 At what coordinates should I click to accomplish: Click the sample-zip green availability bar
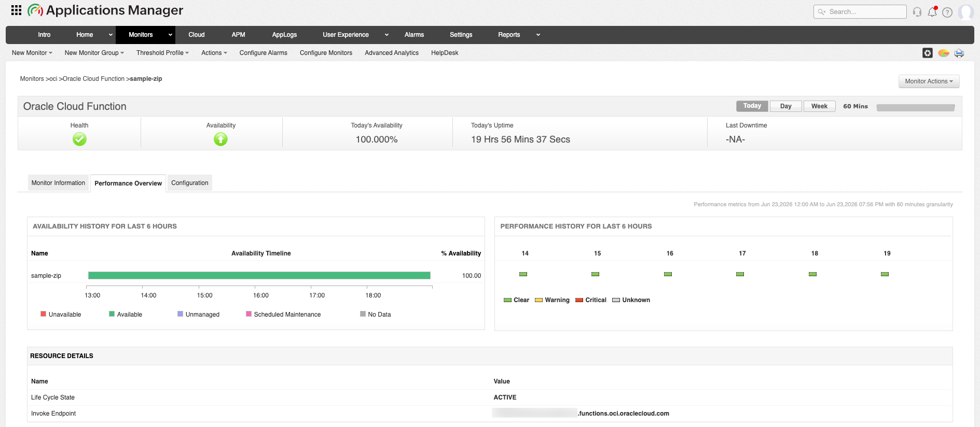[259, 276]
